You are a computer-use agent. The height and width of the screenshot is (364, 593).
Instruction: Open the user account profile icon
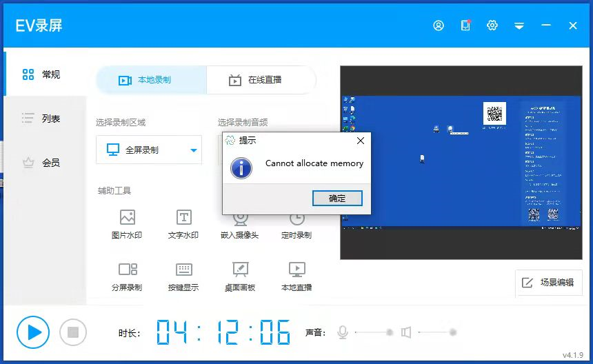click(x=439, y=26)
